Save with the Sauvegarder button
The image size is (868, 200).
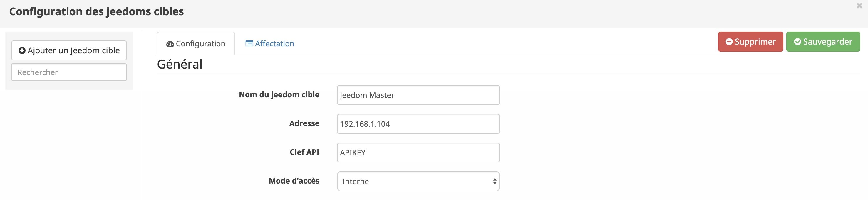point(823,42)
